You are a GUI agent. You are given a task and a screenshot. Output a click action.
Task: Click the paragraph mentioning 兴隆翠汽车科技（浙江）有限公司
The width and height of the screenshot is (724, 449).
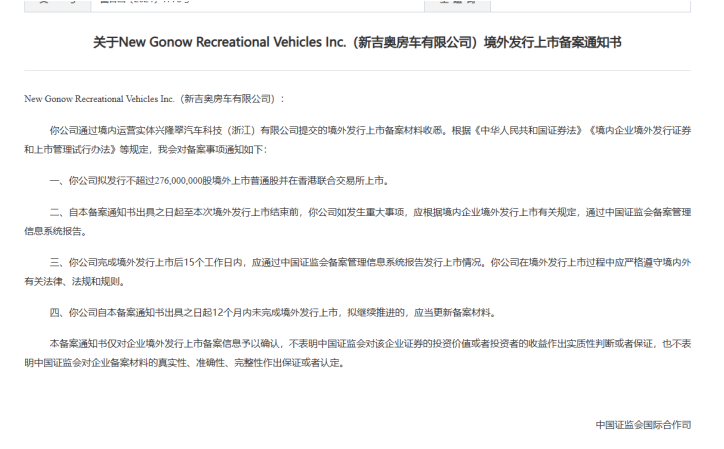[x=357, y=140]
